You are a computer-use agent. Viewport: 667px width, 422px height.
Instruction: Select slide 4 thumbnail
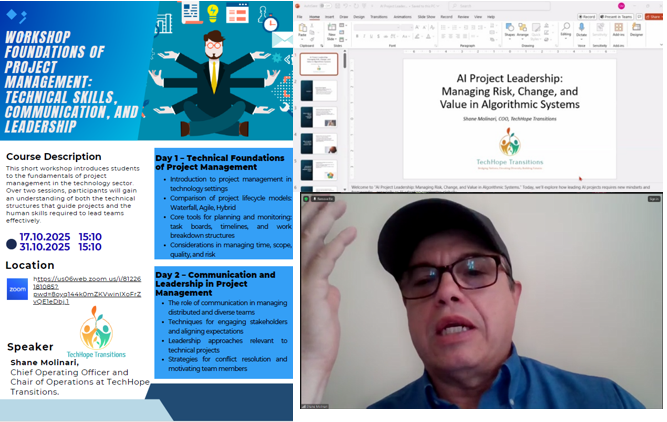click(x=319, y=144)
